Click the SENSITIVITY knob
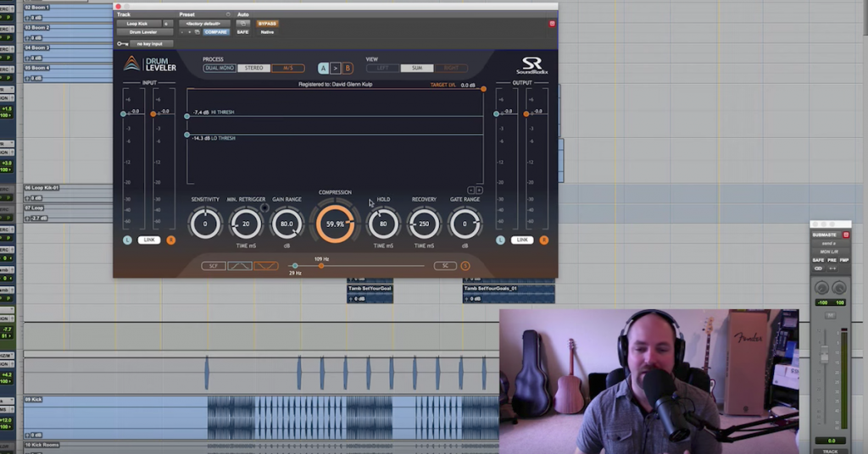 (x=205, y=224)
